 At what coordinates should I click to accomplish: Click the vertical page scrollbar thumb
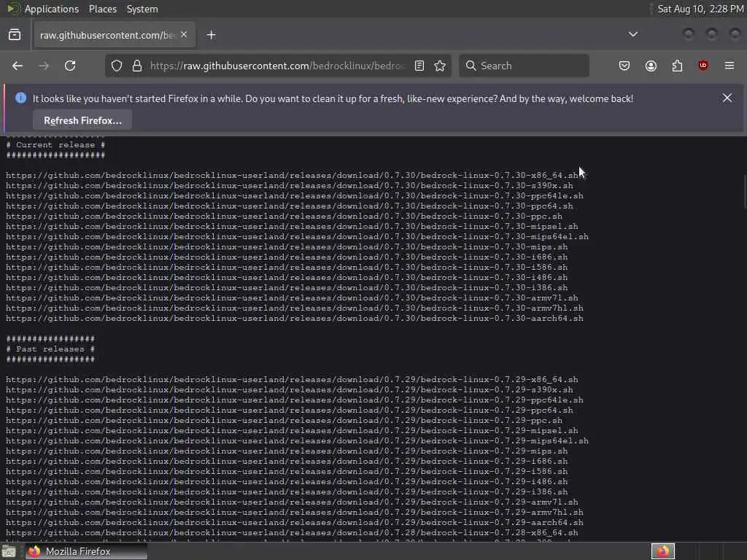[x=745, y=192]
